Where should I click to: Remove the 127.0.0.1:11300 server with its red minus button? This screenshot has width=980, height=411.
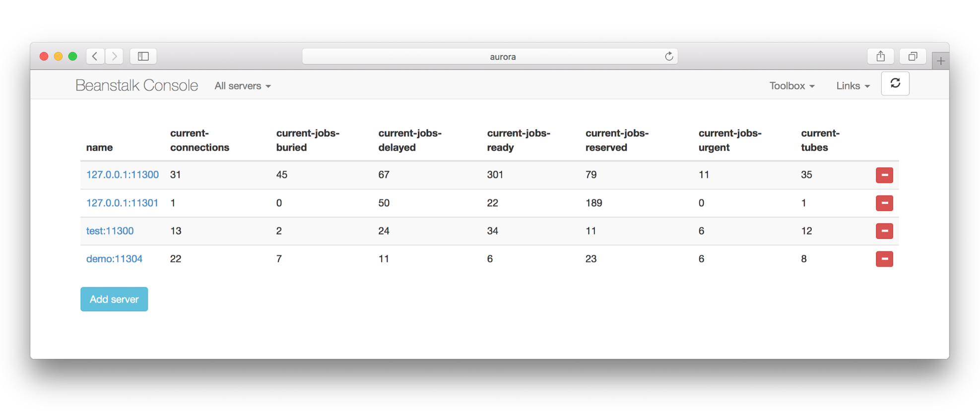(884, 175)
